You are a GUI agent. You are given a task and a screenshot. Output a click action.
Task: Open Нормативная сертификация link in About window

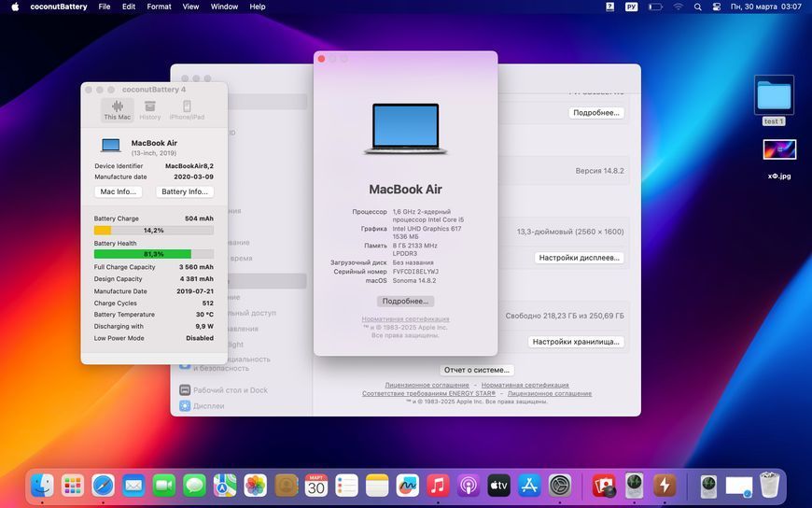point(405,319)
